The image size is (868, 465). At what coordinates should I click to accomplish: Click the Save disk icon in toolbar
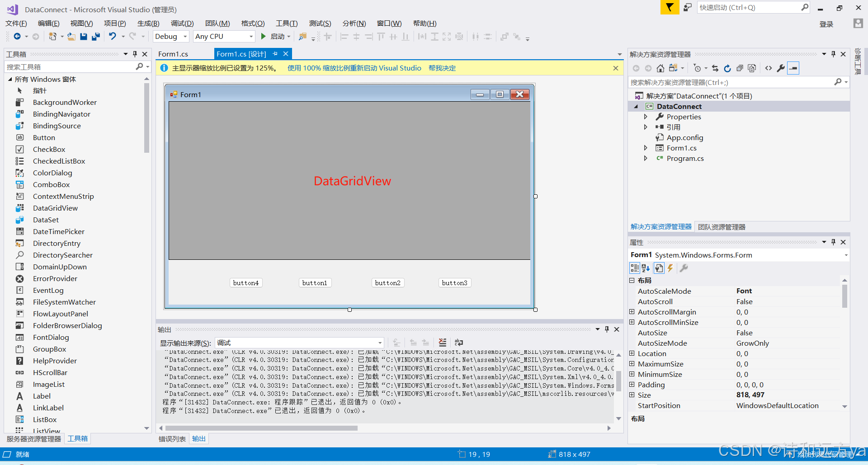[84, 37]
